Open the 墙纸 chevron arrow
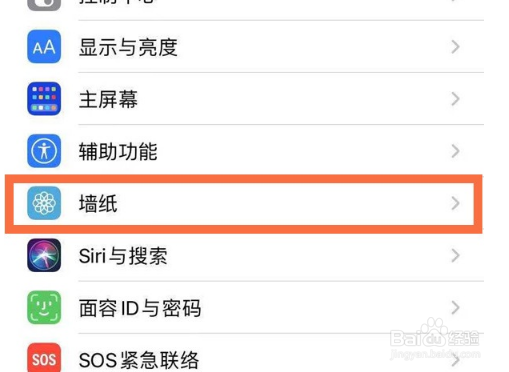The height and width of the screenshot is (372, 509). (x=455, y=203)
